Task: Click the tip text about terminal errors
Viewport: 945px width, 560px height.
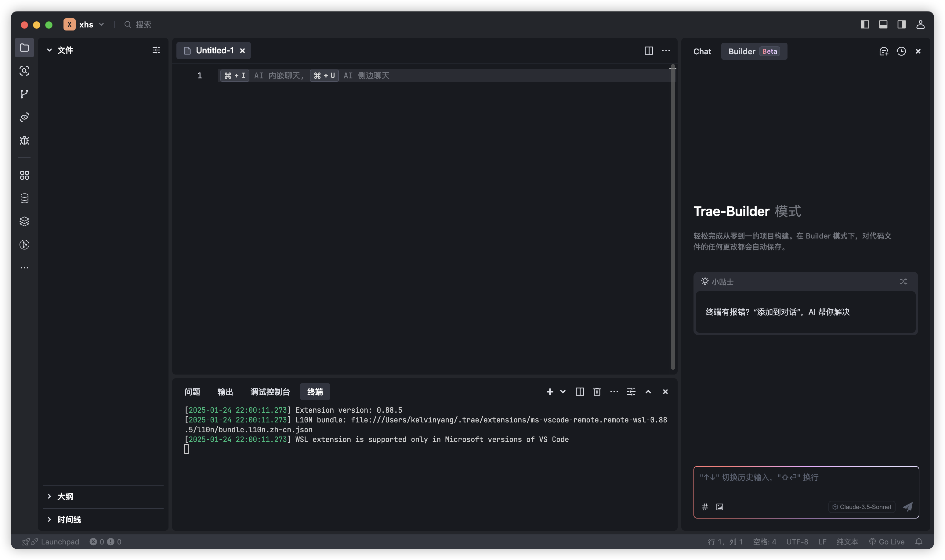Action: [777, 312]
